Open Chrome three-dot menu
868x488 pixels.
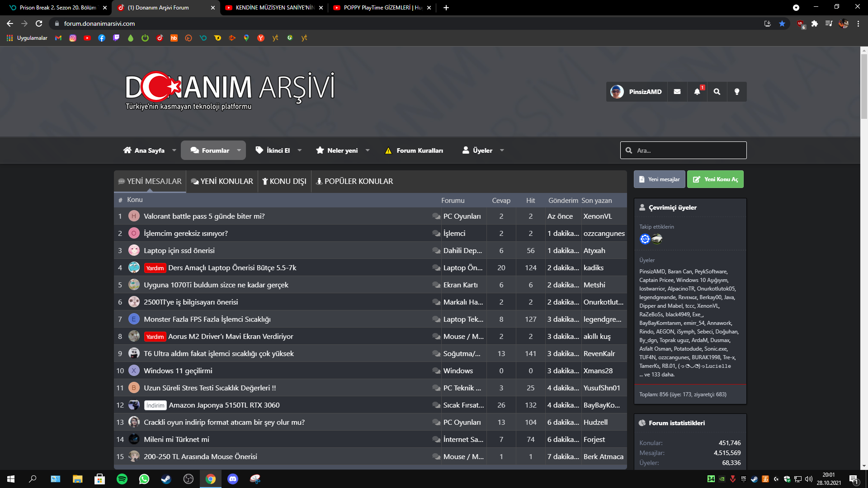[858, 23]
